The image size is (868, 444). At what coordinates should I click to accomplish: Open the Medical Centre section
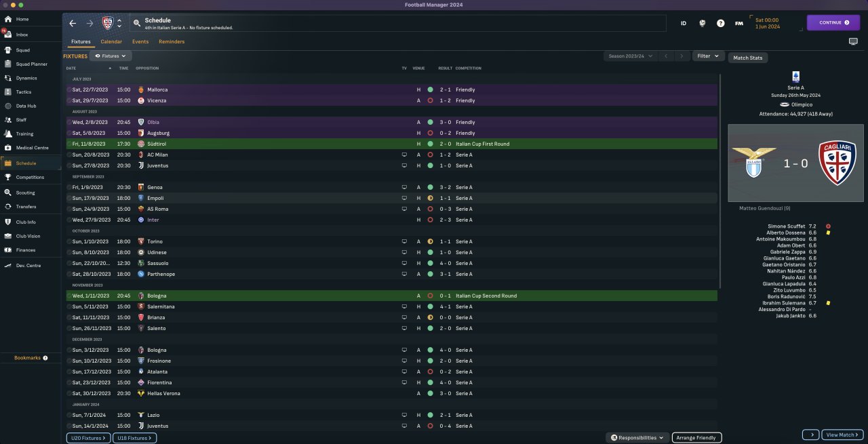point(32,147)
